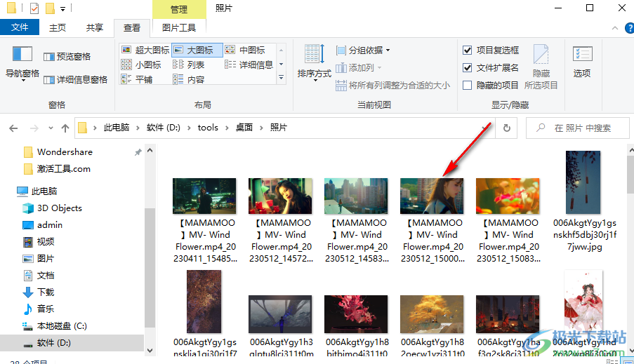This screenshot has width=634, height=364.
Task: Select Content layout
Action: tap(189, 79)
